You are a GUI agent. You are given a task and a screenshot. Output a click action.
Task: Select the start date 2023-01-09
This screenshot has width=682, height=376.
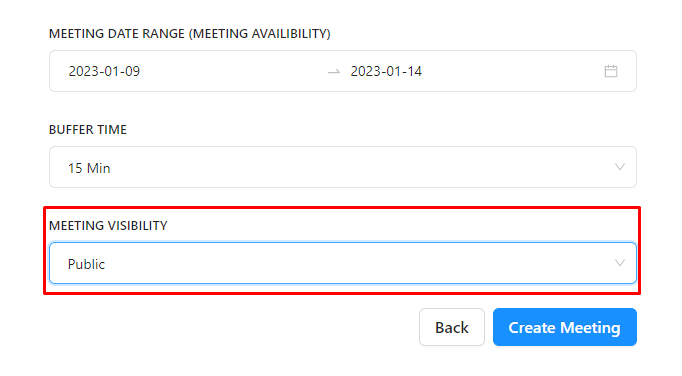tap(104, 71)
